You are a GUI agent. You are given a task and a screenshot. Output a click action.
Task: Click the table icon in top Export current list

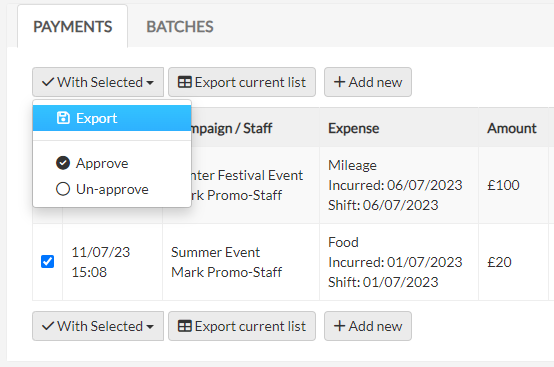pyautogui.click(x=184, y=82)
